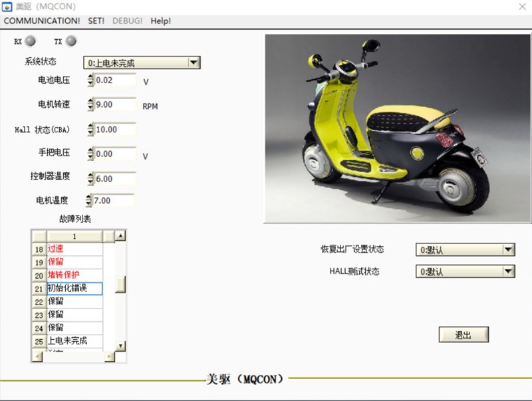Image resolution: width=532 pixels, height=401 pixels.
Task: Expand the HALL测试状态 dropdown arrow
Action: coord(508,271)
